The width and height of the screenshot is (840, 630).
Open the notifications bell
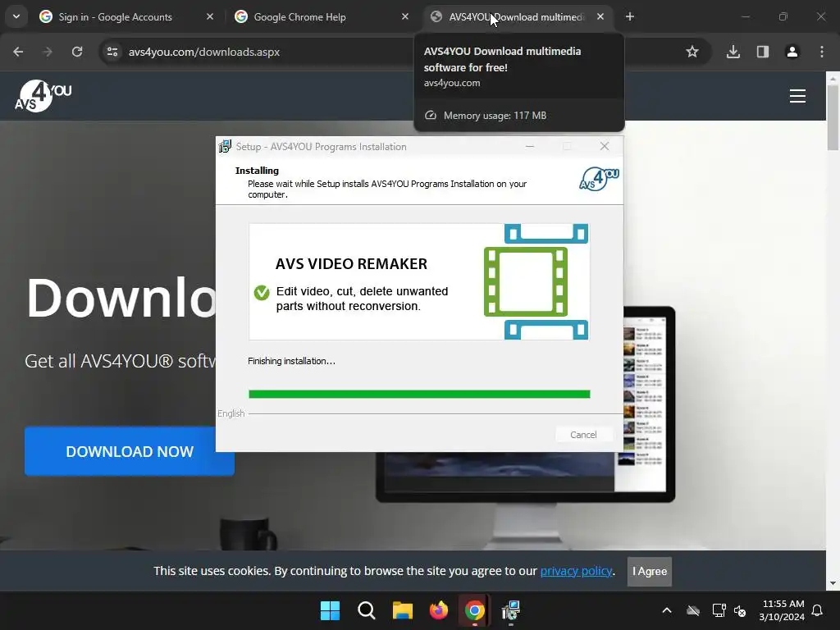(818, 610)
